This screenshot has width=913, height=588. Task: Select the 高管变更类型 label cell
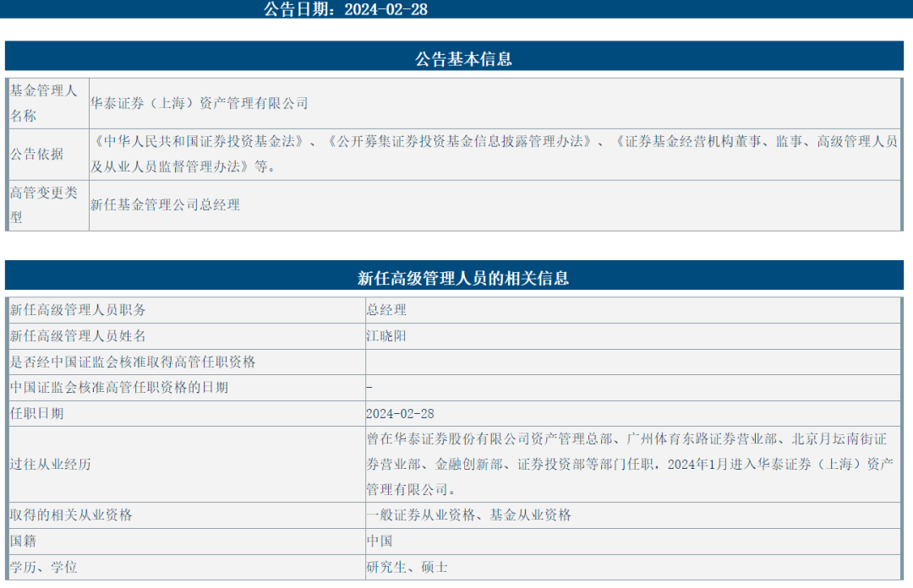[49, 205]
